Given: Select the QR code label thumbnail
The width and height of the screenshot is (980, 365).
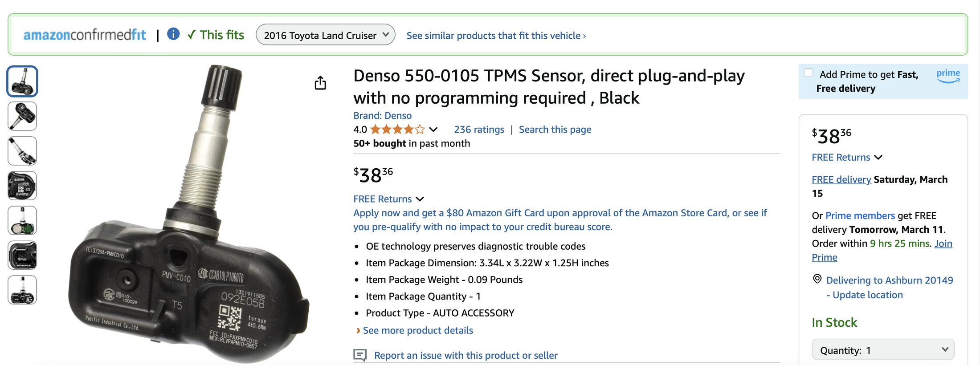Looking at the screenshot, I should (x=22, y=186).
